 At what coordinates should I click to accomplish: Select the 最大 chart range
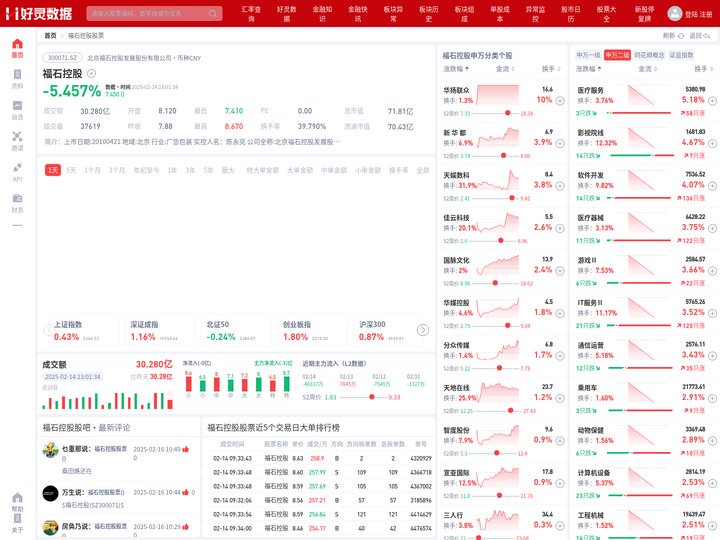(228, 170)
